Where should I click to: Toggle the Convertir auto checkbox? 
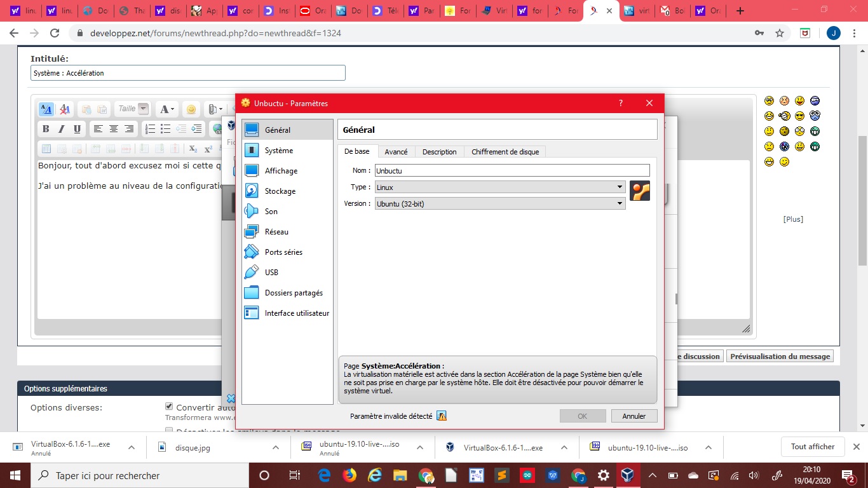point(169,407)
